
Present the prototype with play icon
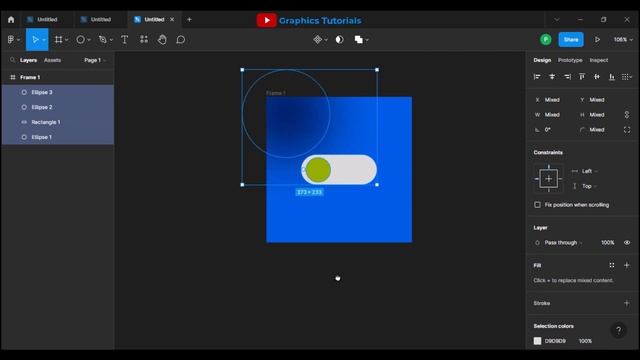[x=597, y=40]
